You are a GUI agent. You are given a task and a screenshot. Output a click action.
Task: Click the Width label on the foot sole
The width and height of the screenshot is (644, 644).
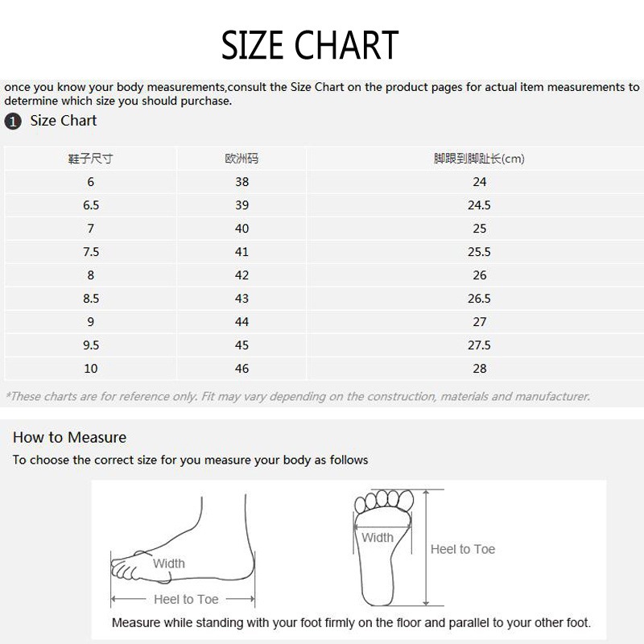coord(378,538)
